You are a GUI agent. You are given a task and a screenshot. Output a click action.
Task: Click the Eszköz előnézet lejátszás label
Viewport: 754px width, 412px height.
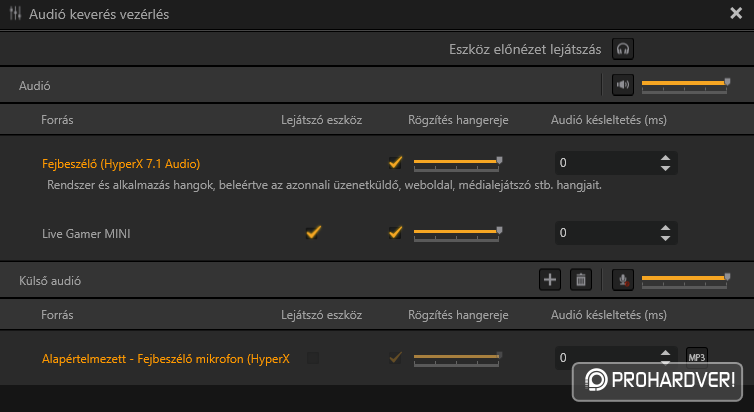tap(525, 50)
